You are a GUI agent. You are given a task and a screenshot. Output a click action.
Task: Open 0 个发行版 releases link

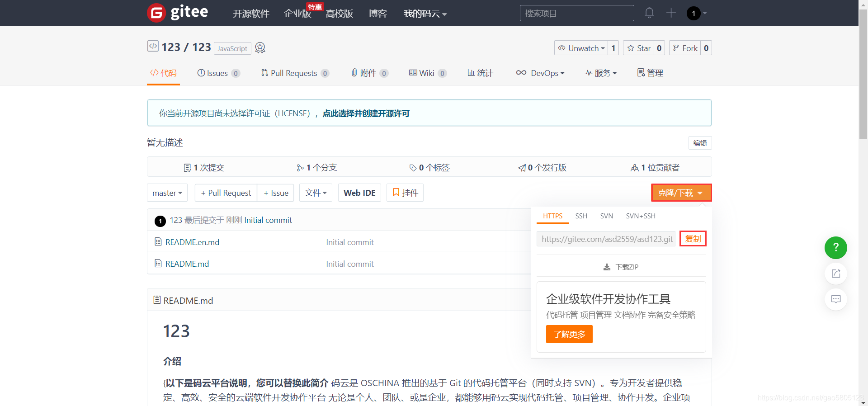pos(542,168)
